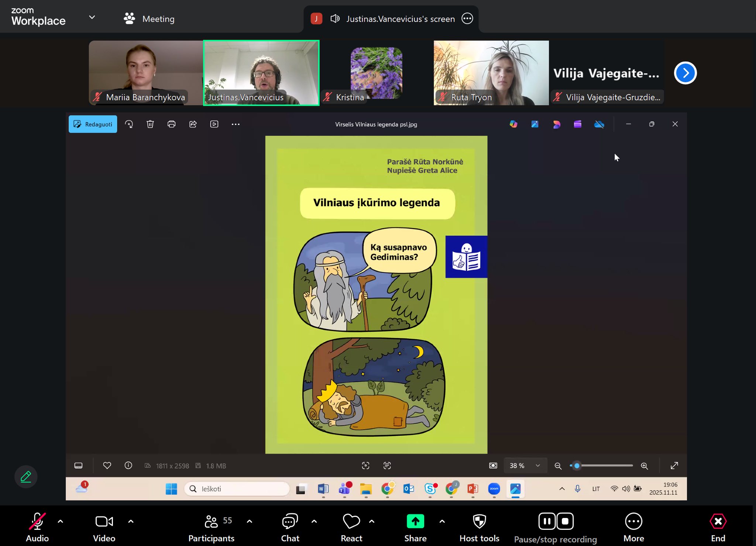Select Ruta Tryon video thumbnail
756x546 pixels.
(491, 73)
